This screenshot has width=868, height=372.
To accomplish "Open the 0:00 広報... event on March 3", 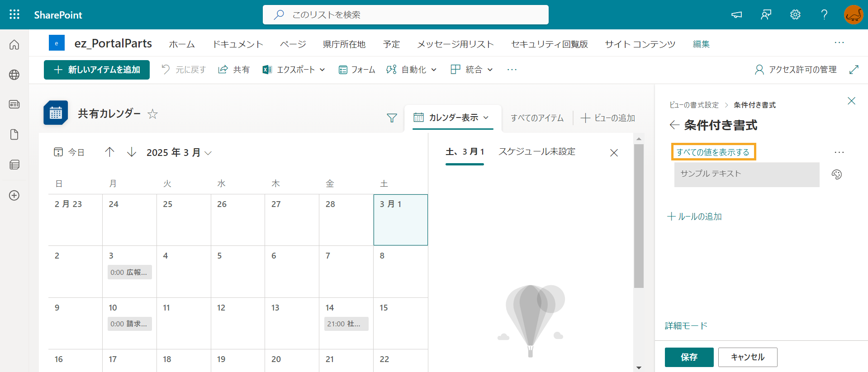I will coord(129,272).
